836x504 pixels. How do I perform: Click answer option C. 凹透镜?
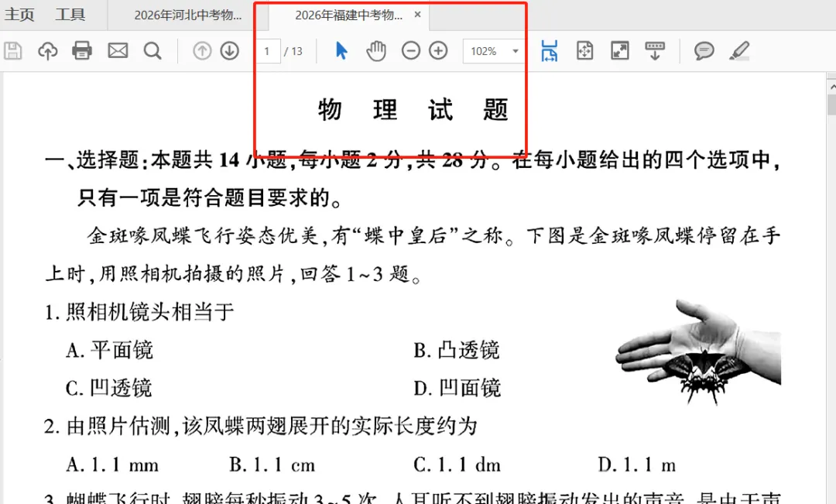(x=109, y=389)
